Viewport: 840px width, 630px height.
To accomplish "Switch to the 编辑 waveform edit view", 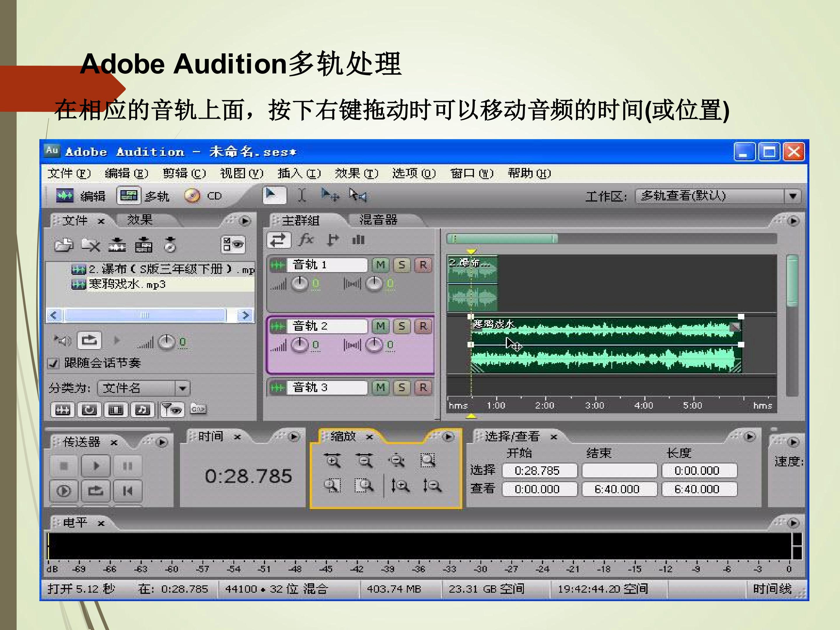I will click(80, 196).
